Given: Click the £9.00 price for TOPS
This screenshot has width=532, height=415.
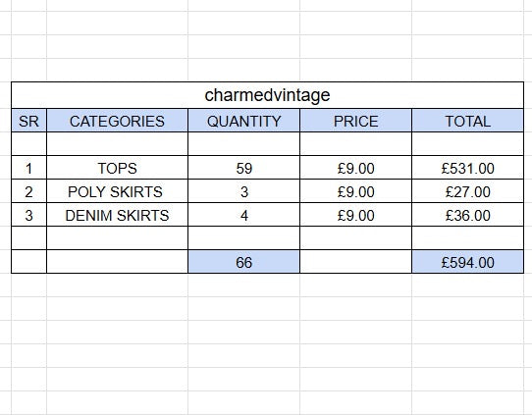Looking at the screenshot, I should [355, 168].
